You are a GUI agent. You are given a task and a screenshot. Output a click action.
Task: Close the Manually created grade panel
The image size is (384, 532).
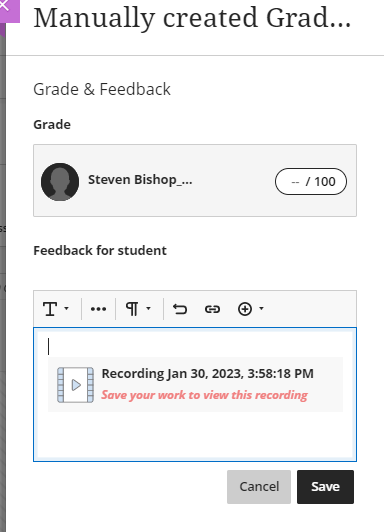(x=5, y=5)
